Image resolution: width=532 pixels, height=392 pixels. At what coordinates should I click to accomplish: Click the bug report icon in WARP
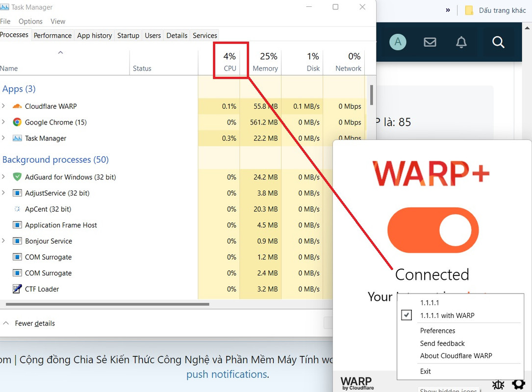point(498,385)
